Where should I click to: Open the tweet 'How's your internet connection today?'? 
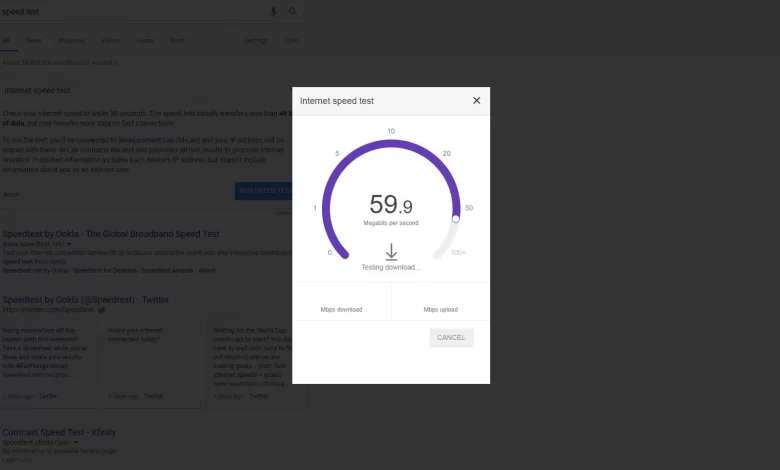(x=135, y=335)
